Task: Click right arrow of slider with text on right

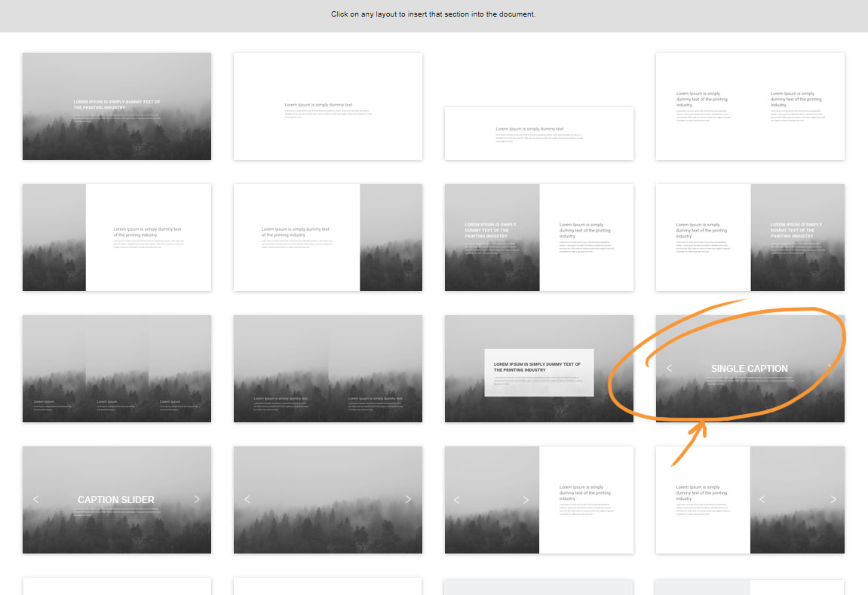Action: 526,499
